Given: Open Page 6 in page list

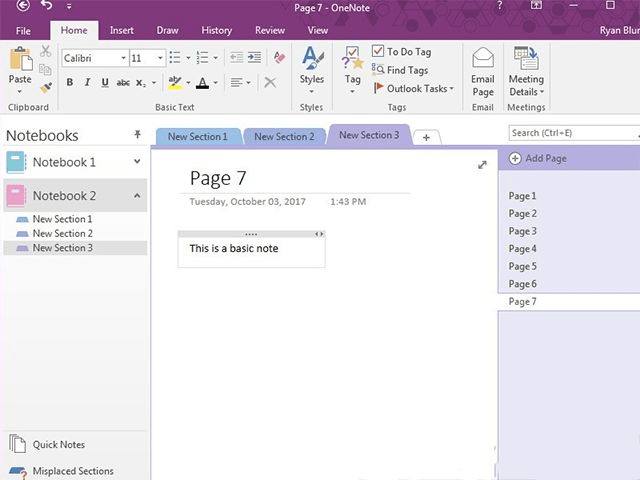Looking at the screenshot, I should coord(522,284).
